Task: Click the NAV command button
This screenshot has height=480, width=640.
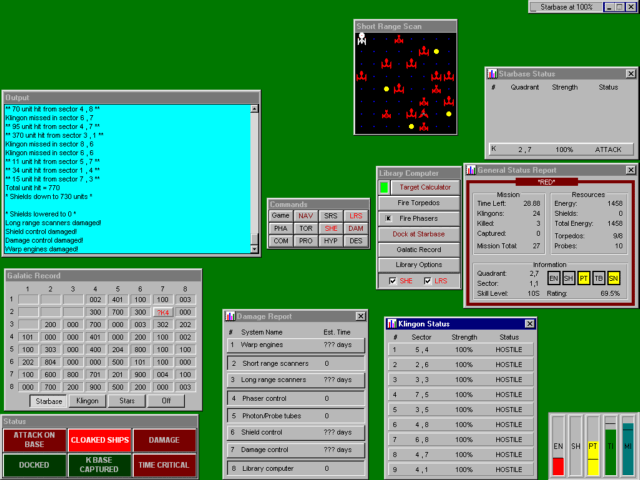Action: pyautogui.click(x=305, y=216)
